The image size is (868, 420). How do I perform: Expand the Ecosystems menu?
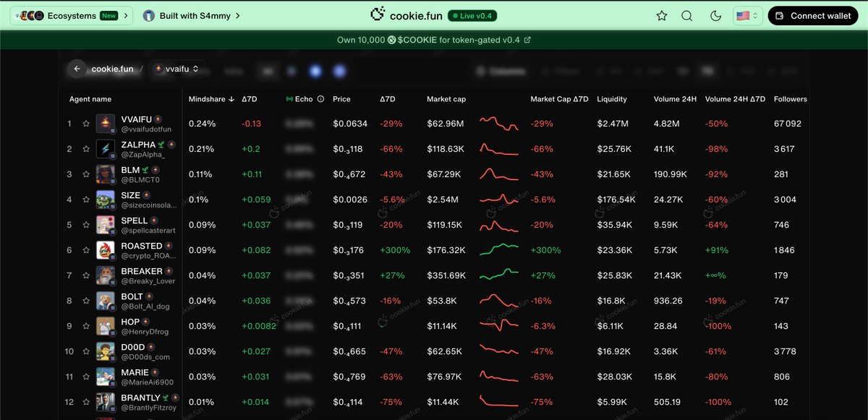[71, 15]
